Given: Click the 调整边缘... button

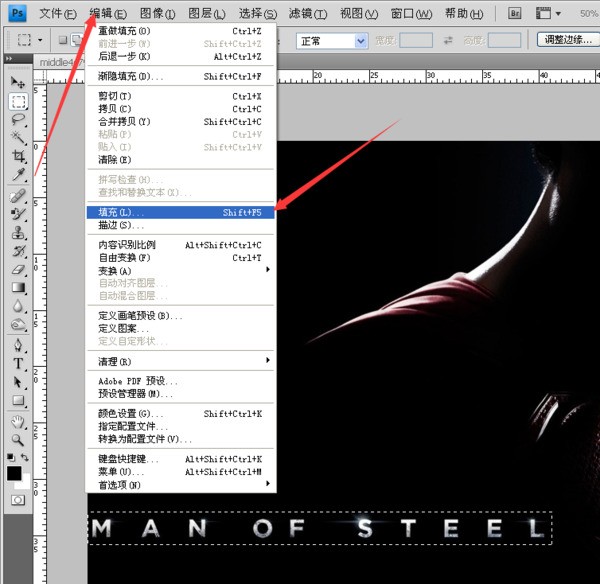Looking at the screenshot, I should tap(566, 40).
